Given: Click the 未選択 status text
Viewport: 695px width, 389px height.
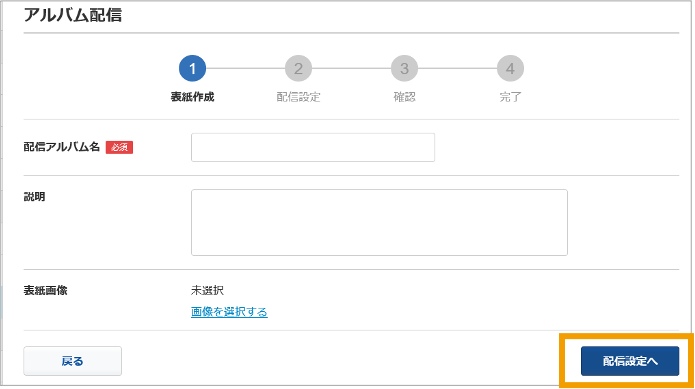Looking at the screenshot, I should point(207,290).
